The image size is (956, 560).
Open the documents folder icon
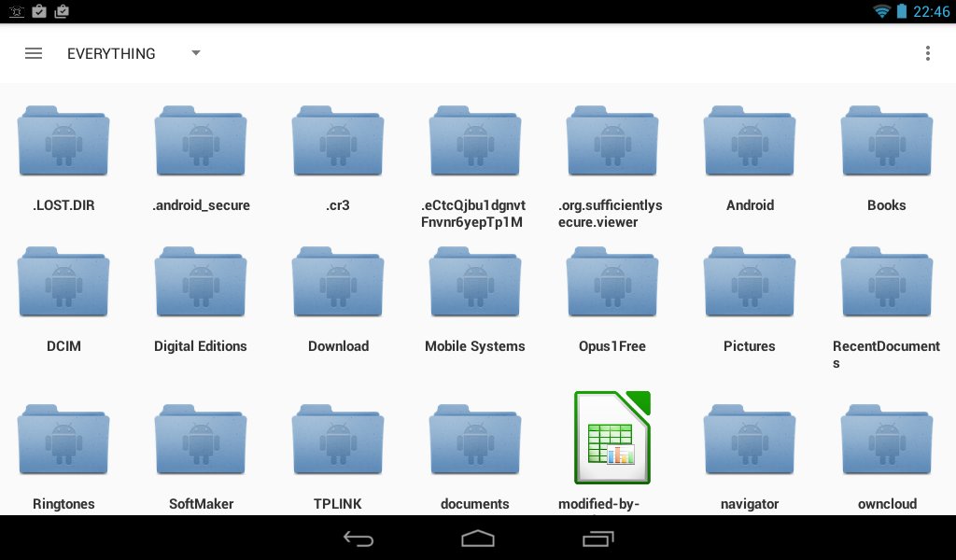pyautogui.click(x=475, y=440)
